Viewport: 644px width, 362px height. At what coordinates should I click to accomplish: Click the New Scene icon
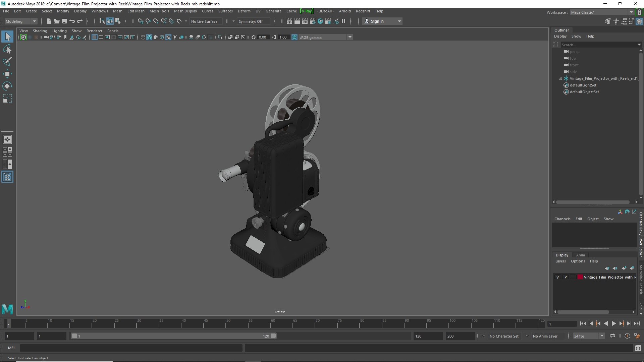point(49,21)
